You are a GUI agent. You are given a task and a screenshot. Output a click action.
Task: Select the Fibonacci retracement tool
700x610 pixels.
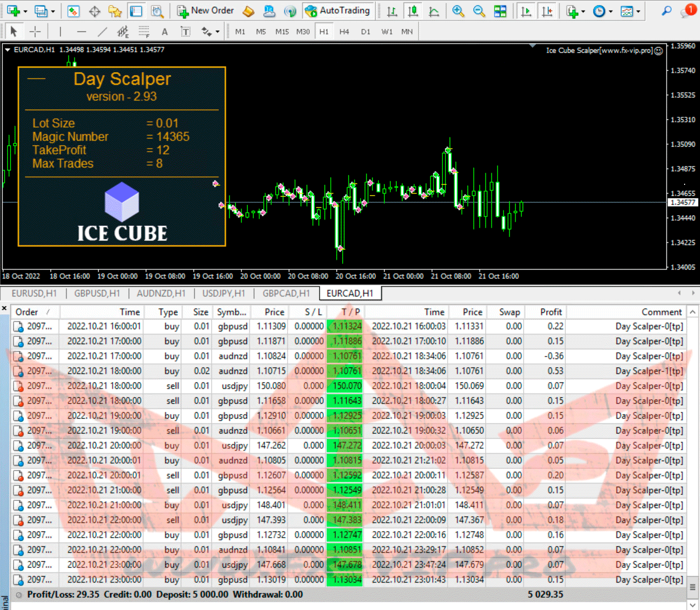click(143, 32)
